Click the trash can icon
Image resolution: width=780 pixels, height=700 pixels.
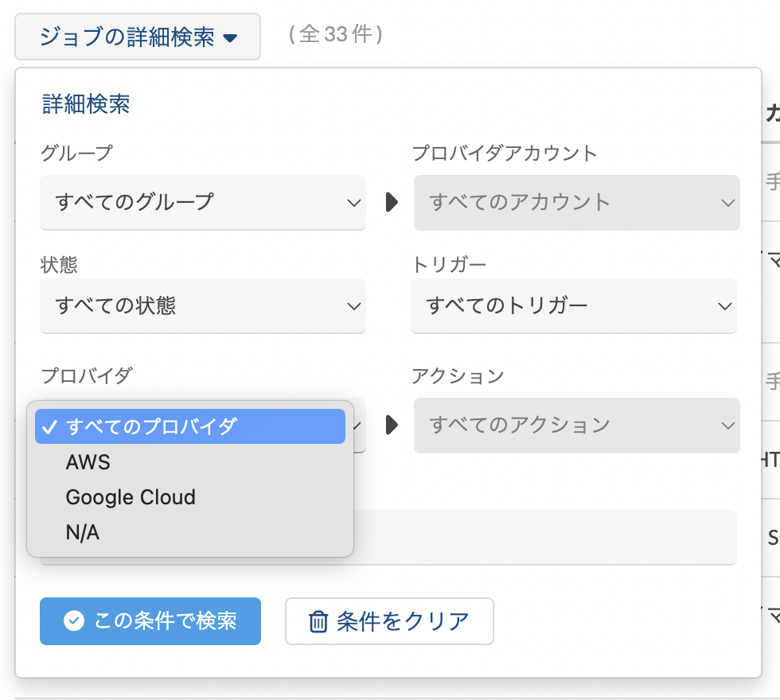pyautogui.click(x=318, y=621)
